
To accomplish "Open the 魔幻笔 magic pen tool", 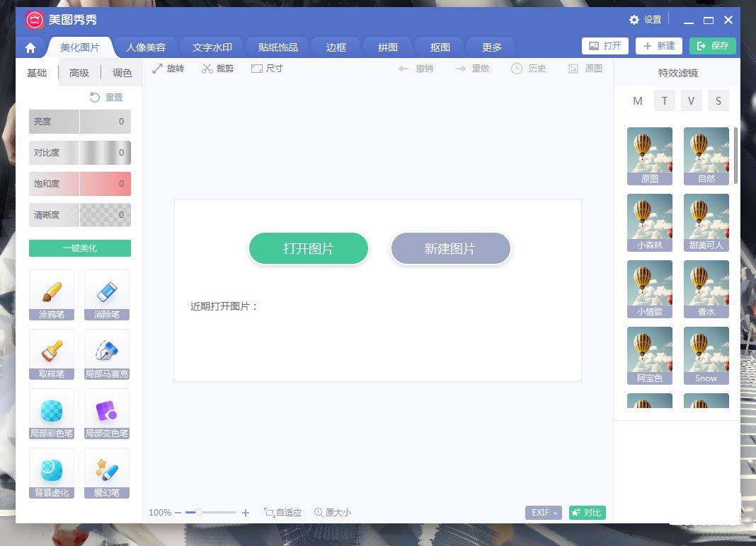I will coord(106,473).
